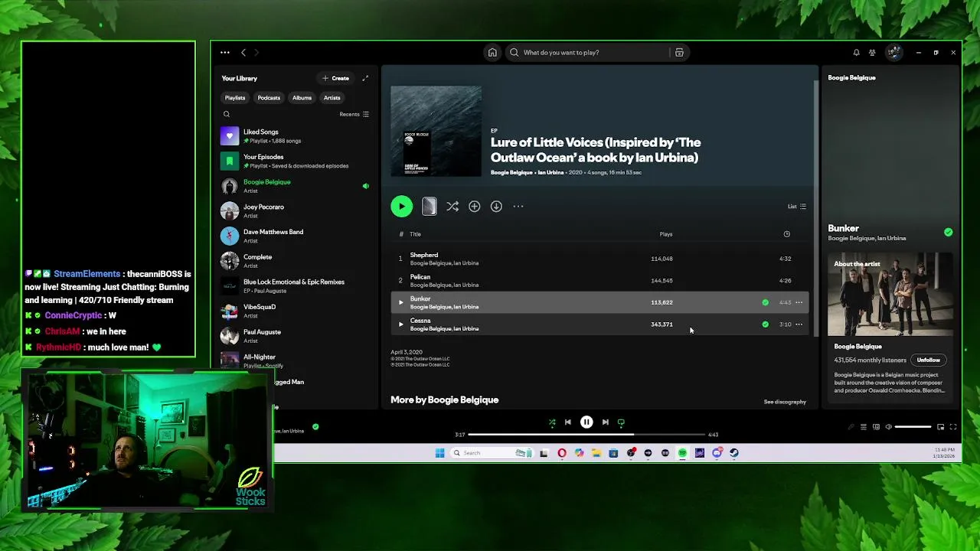Go back with the left arrow

243,53
